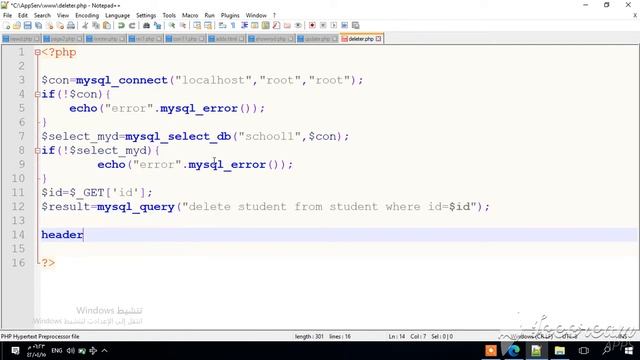Switch to the page2.php tab

62,39
